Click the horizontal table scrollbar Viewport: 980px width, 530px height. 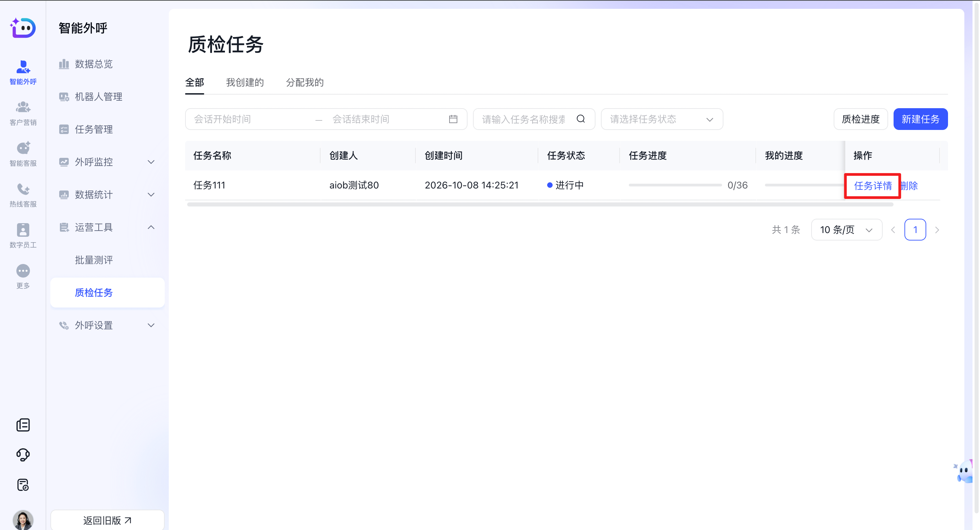[x=540, y=204]
